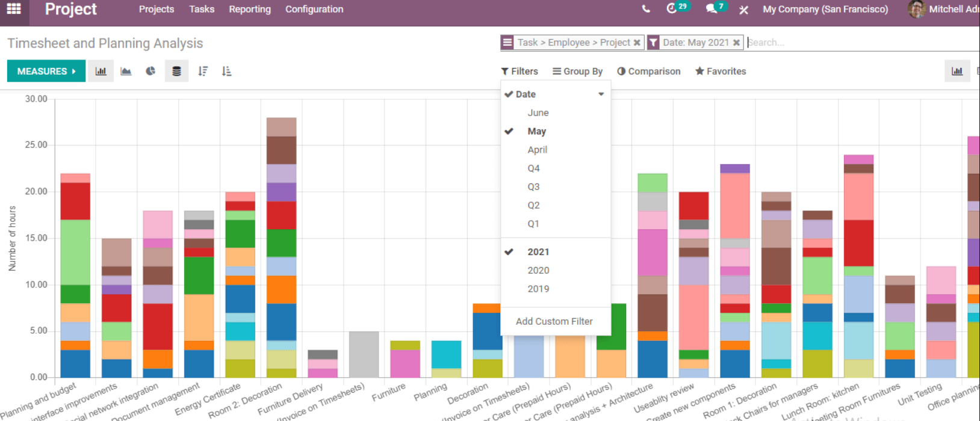Open the apps grid menu icon

click(x=14, y=9)
